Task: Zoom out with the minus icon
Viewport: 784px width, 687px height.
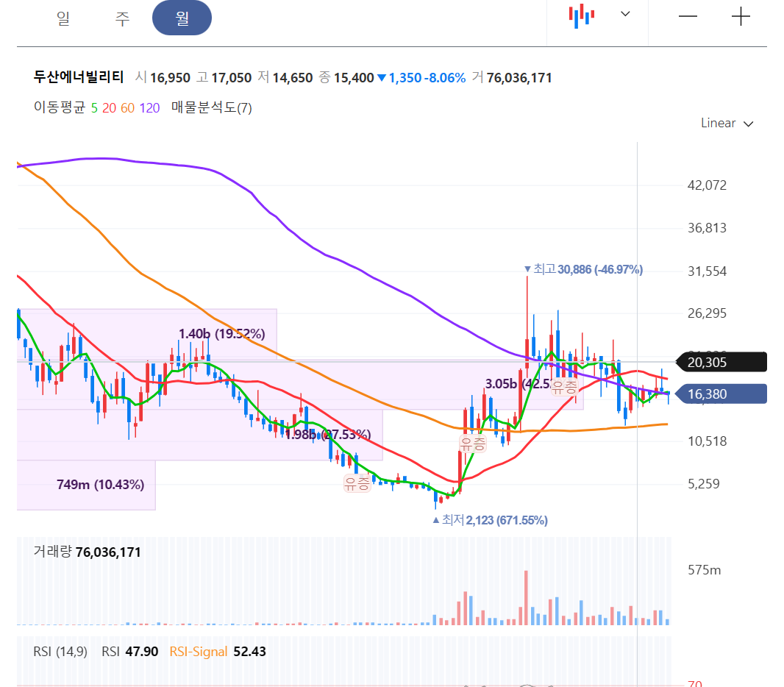Action: pyautogui.click(x=688, y=16)
